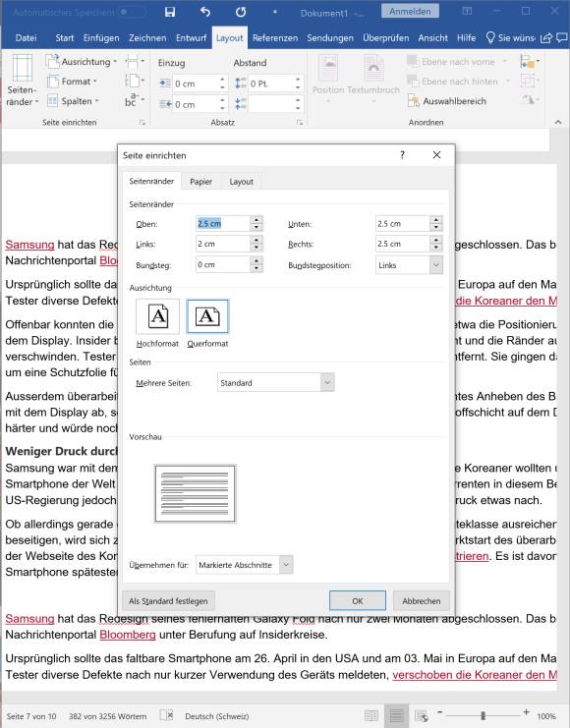Confirm the dialog with OK
Image resolution: width=570 pixels, height=728 pixels.
(x=358, y=601)
